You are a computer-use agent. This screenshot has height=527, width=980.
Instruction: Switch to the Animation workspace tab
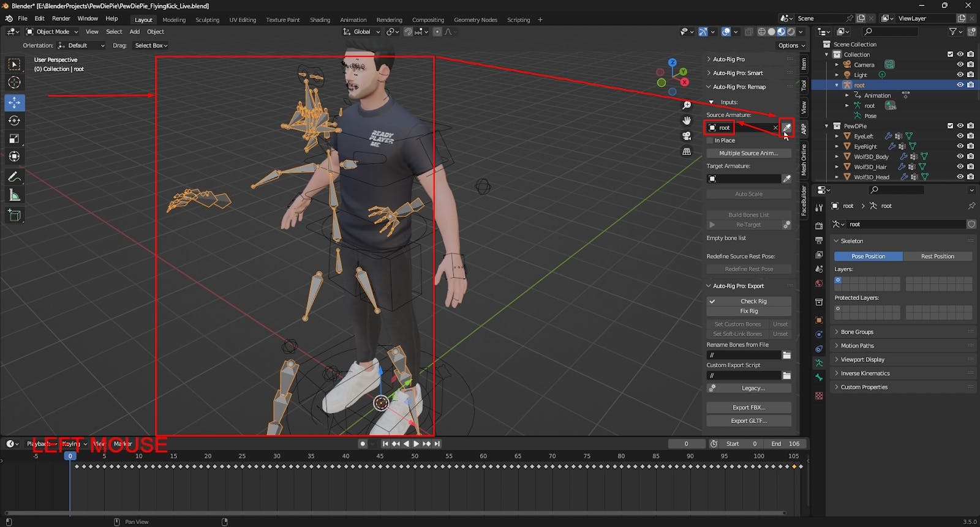click(x=353, y=20)
